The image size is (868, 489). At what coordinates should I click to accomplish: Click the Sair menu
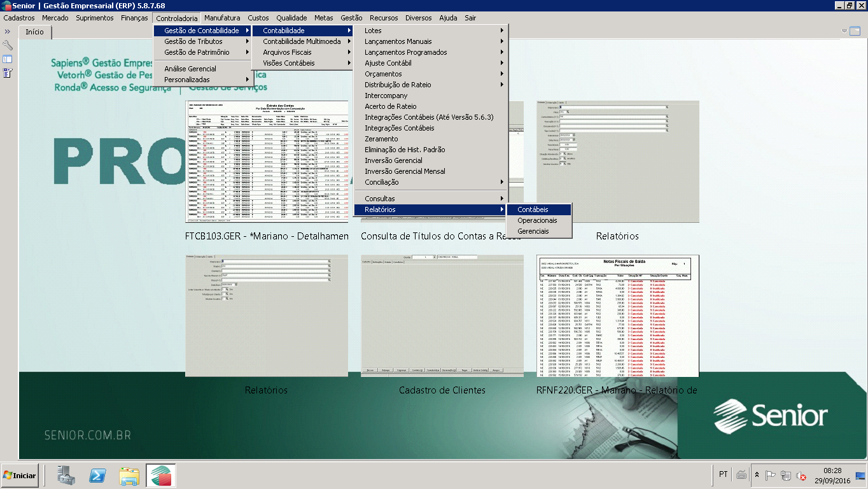(x=470, y=18)
